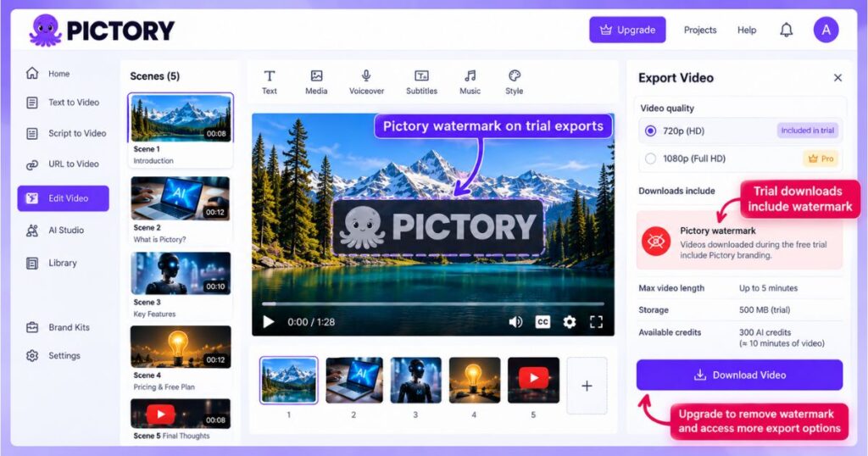
Task: Open the Voiceover tool
Action: click(x=366, y=82)
